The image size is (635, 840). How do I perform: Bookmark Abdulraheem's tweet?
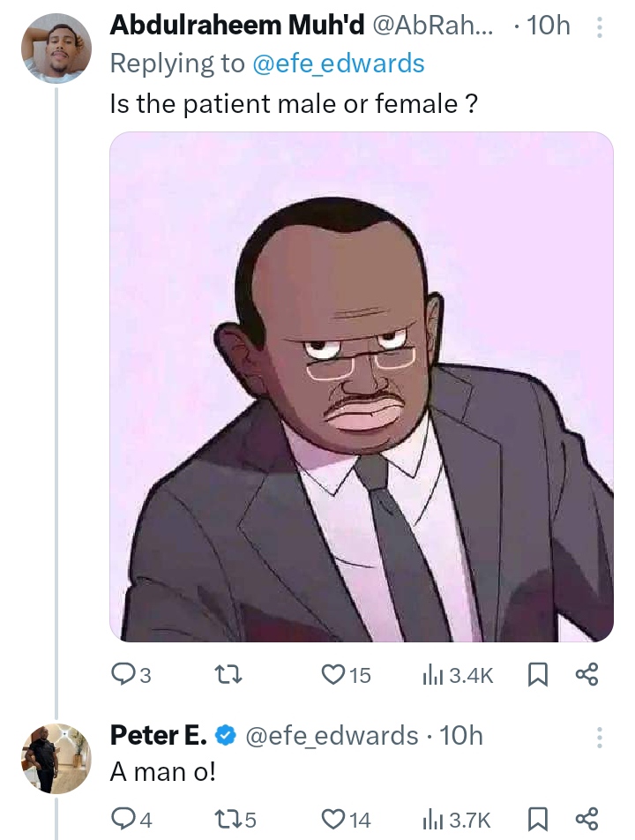pos(536,675)
